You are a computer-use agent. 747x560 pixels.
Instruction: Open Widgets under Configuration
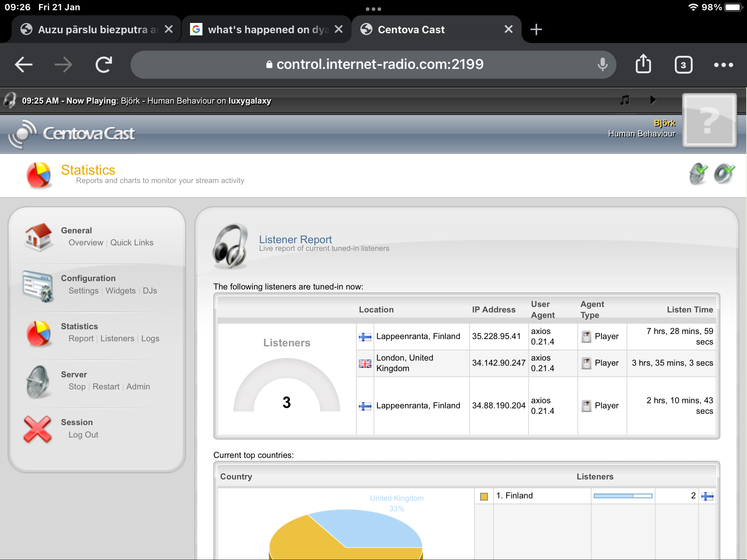pyautogui.click(x=120, y=291)
